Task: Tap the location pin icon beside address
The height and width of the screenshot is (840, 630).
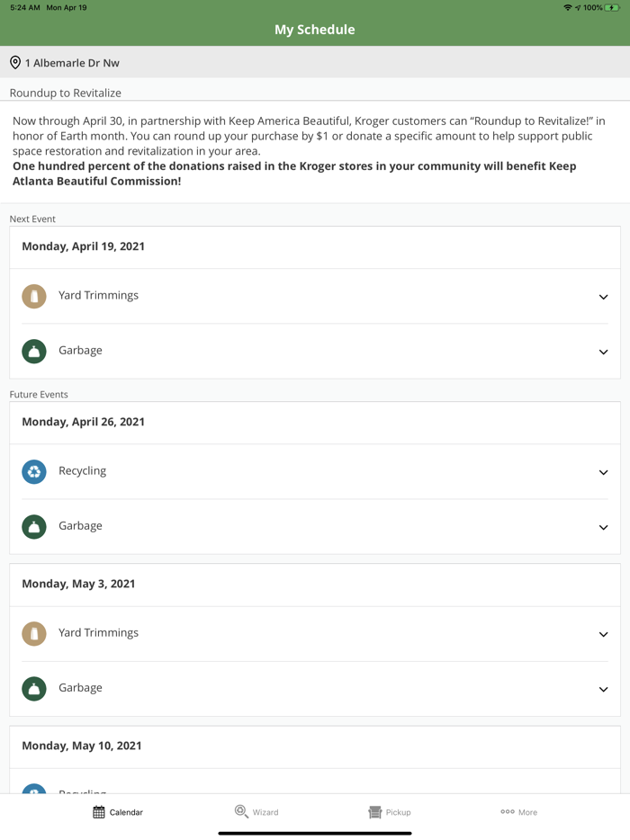Action: [15, 63]
